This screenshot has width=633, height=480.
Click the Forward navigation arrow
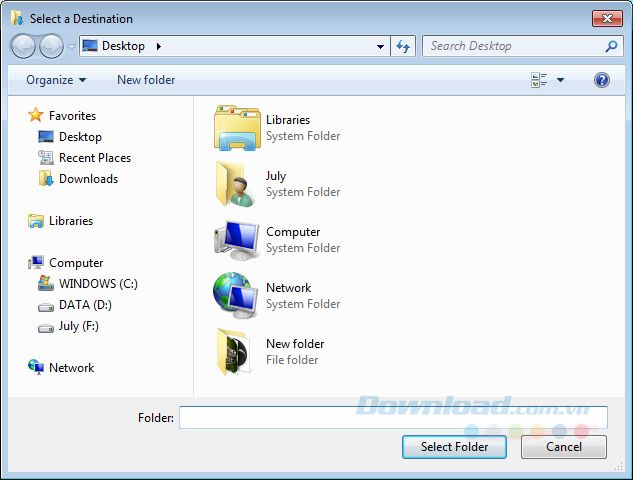51,46
